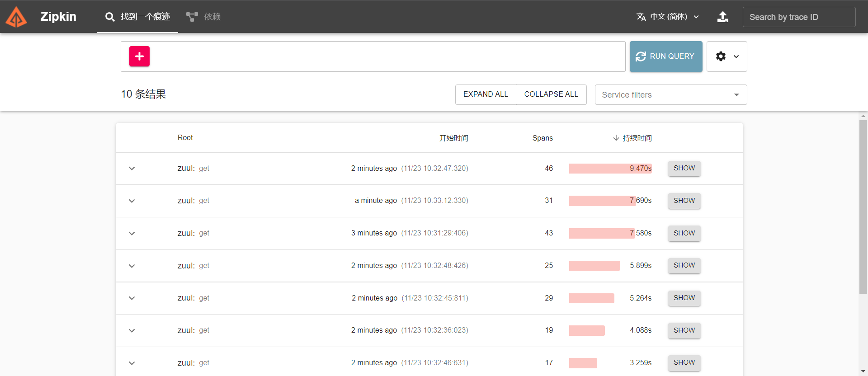Expand the trace row with 7.690s duration
This screenshot has width=868, height=376.
point(132,201)
